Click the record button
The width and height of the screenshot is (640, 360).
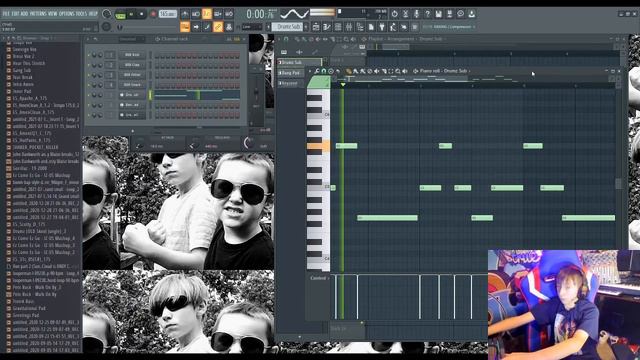pos(153,14)
